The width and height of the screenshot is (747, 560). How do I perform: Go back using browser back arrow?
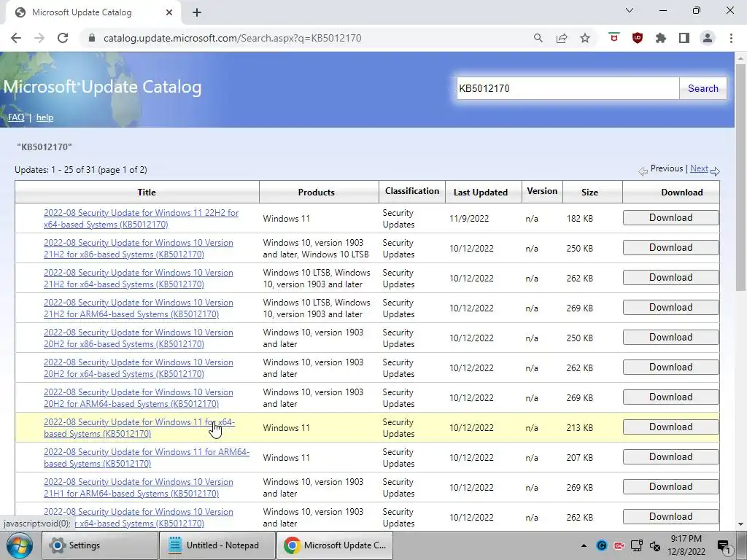[16, 38]
